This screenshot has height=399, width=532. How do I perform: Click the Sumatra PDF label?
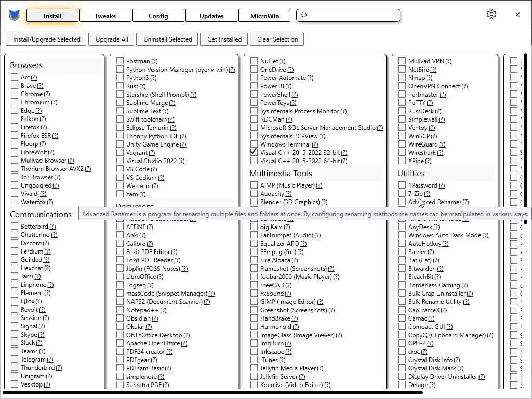(144, 385)
